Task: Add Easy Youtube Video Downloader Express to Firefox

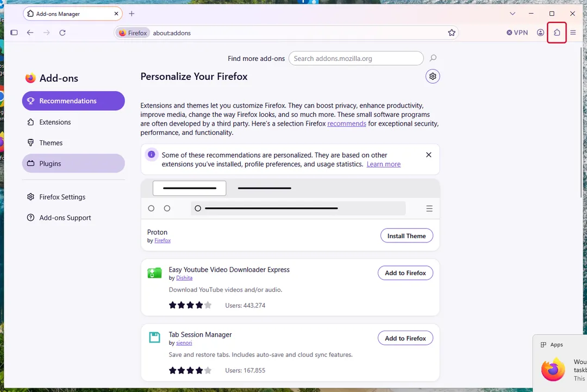Action: click(x=405, y=273)
